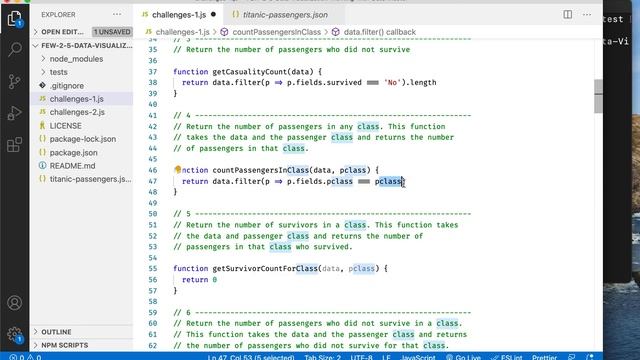Click the ESLint status bar item
640x360 pixels.
tap(507, 357)
